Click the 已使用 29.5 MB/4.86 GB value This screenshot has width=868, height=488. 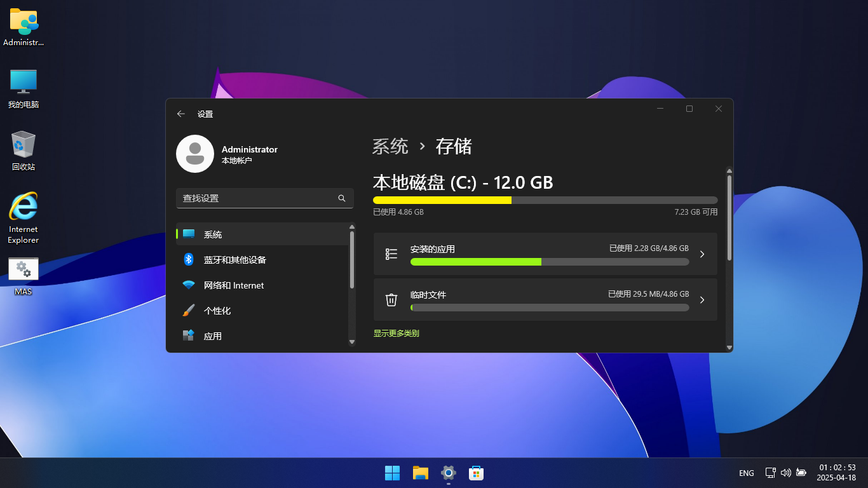point(648,294)
